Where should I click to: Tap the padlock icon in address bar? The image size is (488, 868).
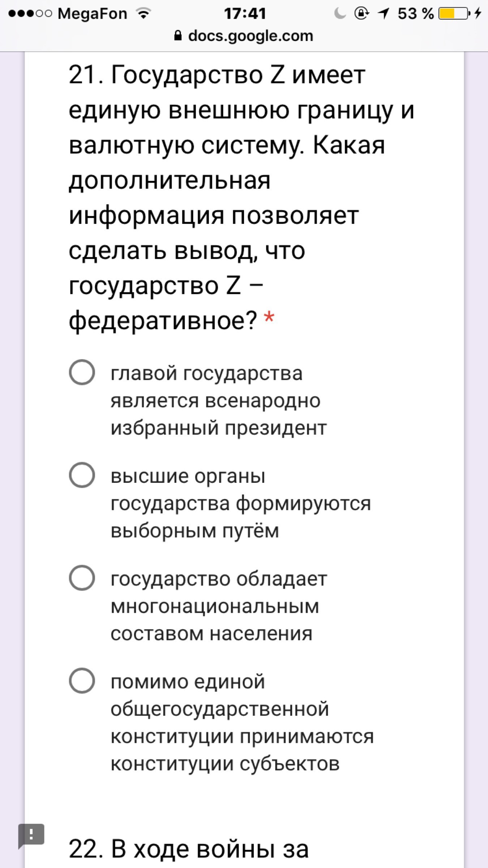click(178, 36)
